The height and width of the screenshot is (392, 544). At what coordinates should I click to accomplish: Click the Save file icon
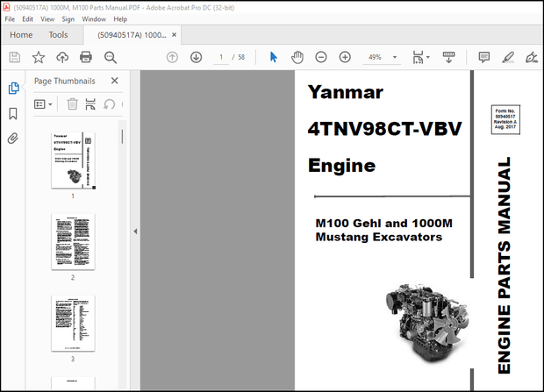14,57
